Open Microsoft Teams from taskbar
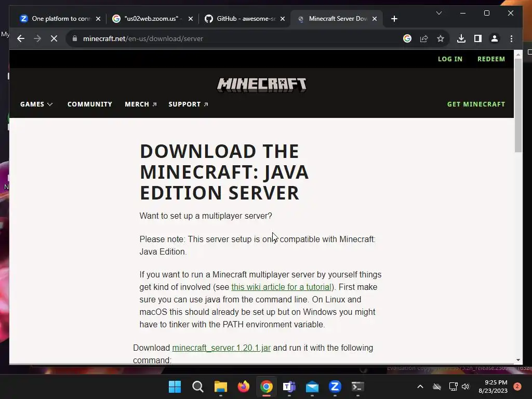Image resolution: width=532 pixels, height=399 pixels. 289,387
